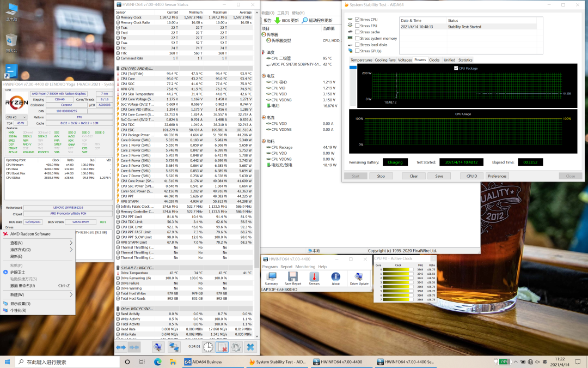Enable the Stress GPU(s) checkbox
The image size is (588, 368).
(357, 51)
